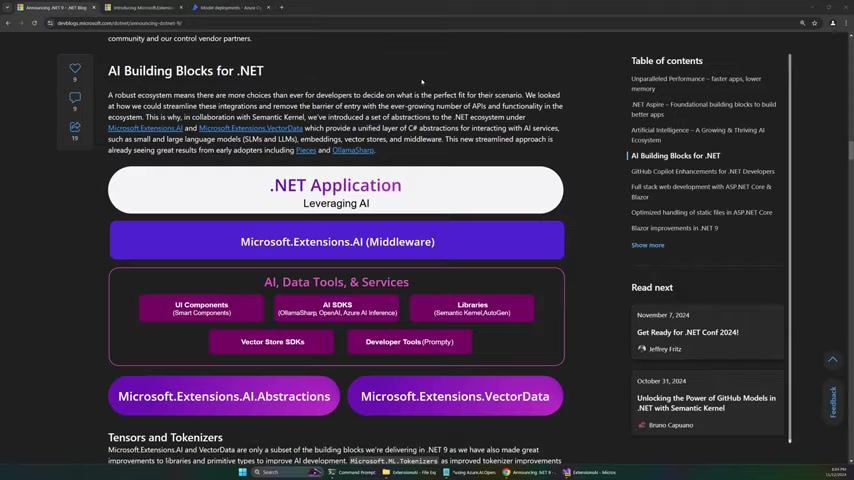This screenshot has height=480, width=854.
Task: Close the Model deployments Azure tab
Action: tap(269, 8)
